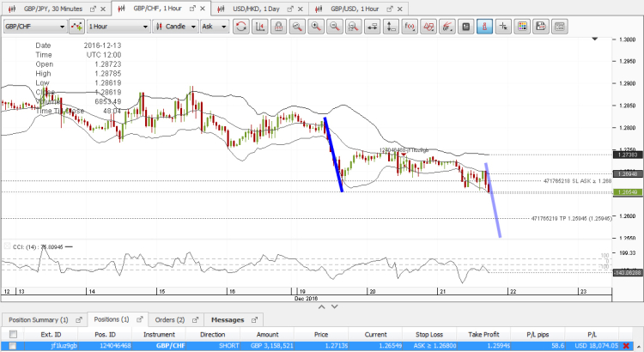Click the Stop Loss ASK ≥ 1.26800 cell
This screenshot has width=644, height=352.
coord(429,346)
